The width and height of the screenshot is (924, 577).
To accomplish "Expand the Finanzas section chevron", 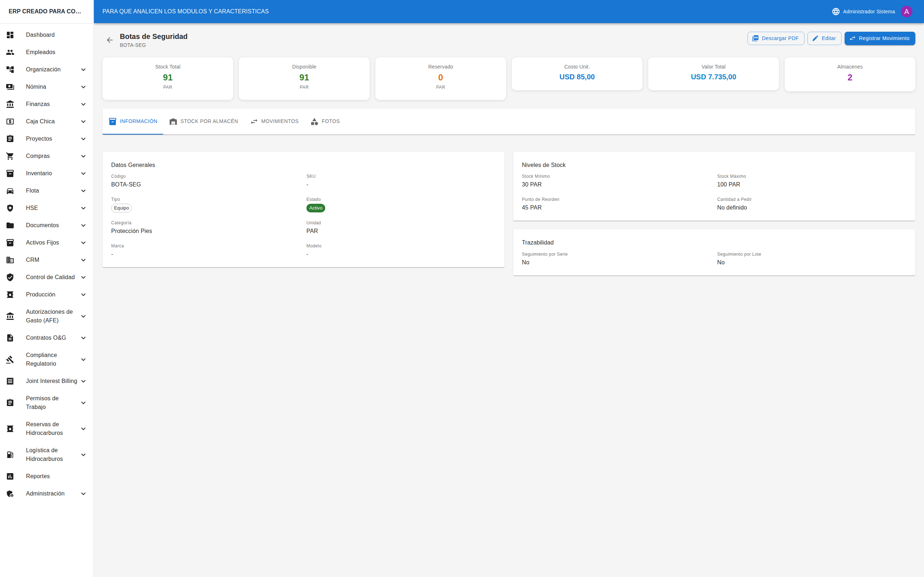I will point(83,104).
